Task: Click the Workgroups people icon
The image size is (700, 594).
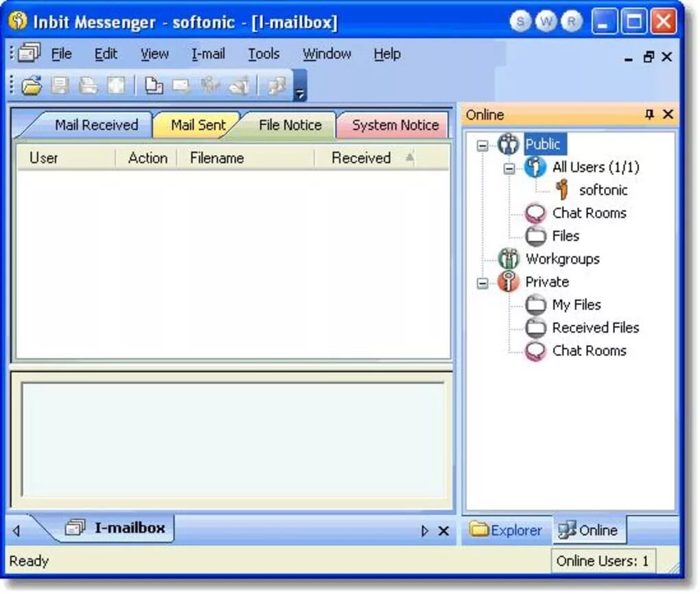Action: click(x=509, y=259)
